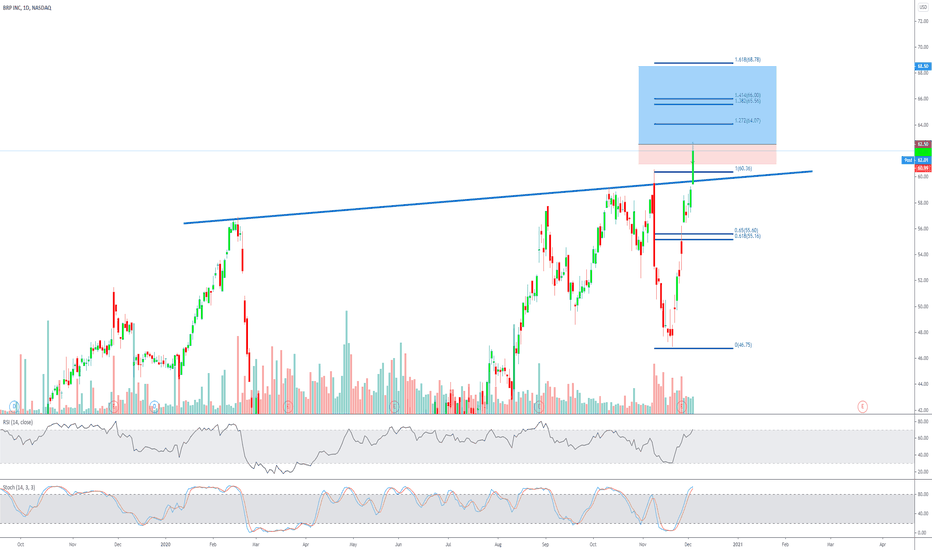Select the blue profit target zone of the long position

click(707, 105)
